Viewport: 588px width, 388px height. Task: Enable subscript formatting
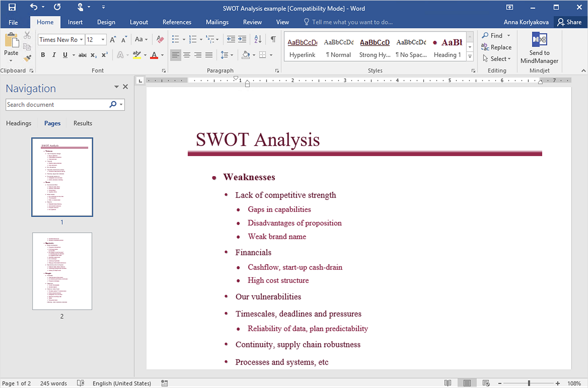click(93, 55)
